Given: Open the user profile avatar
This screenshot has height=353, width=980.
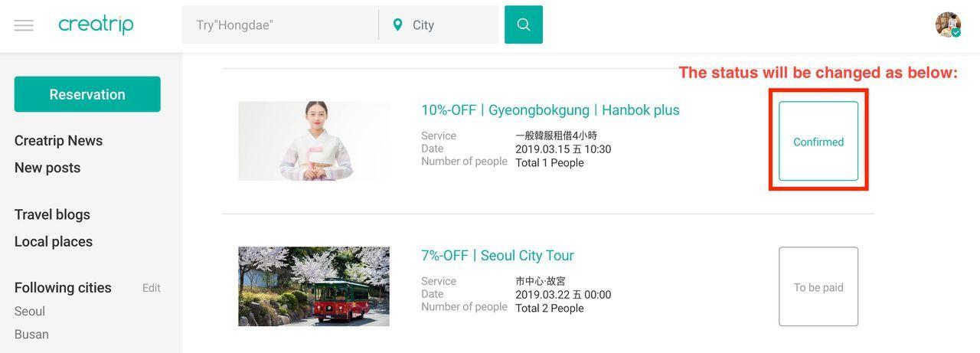Looking at the screenshot, I should [948, 25].
